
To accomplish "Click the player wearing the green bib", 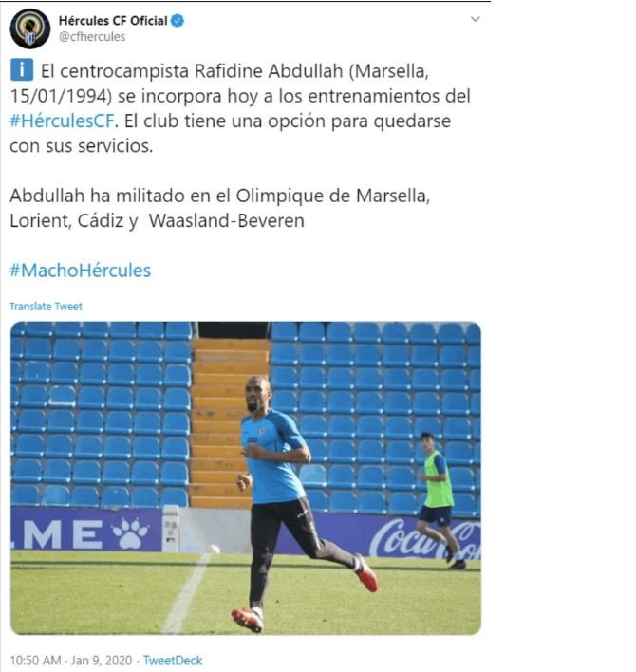I will coord(440,500).
